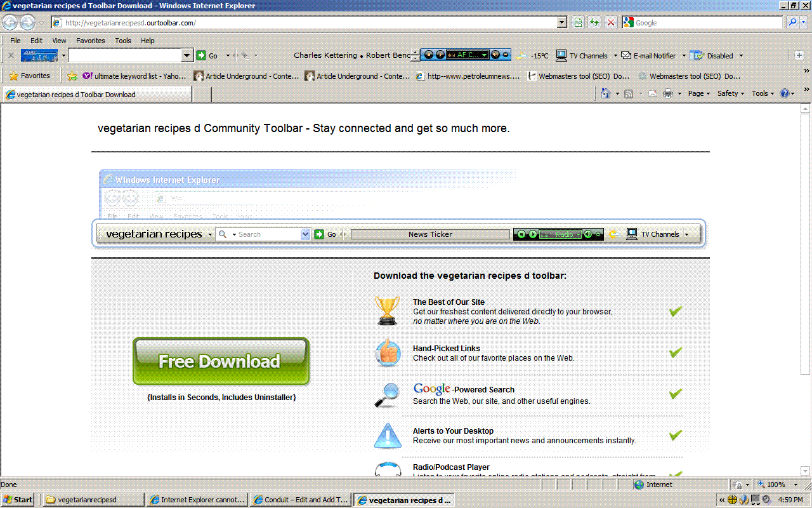
Task: Click the Print icon on command bar
Action: coord(668,93)
